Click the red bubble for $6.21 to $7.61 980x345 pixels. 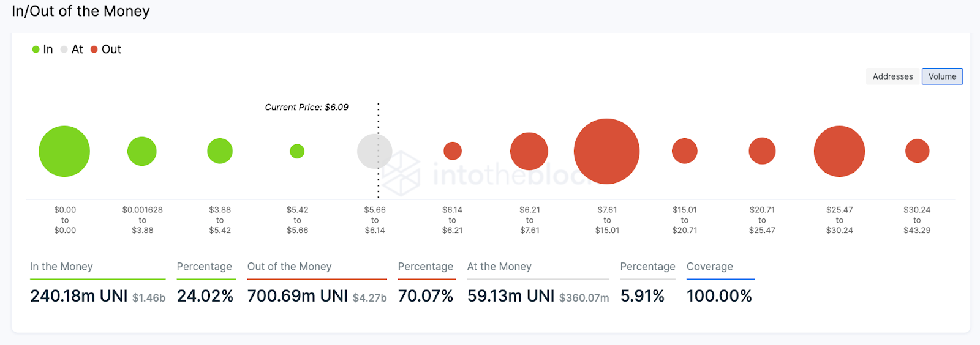point(529,151)
